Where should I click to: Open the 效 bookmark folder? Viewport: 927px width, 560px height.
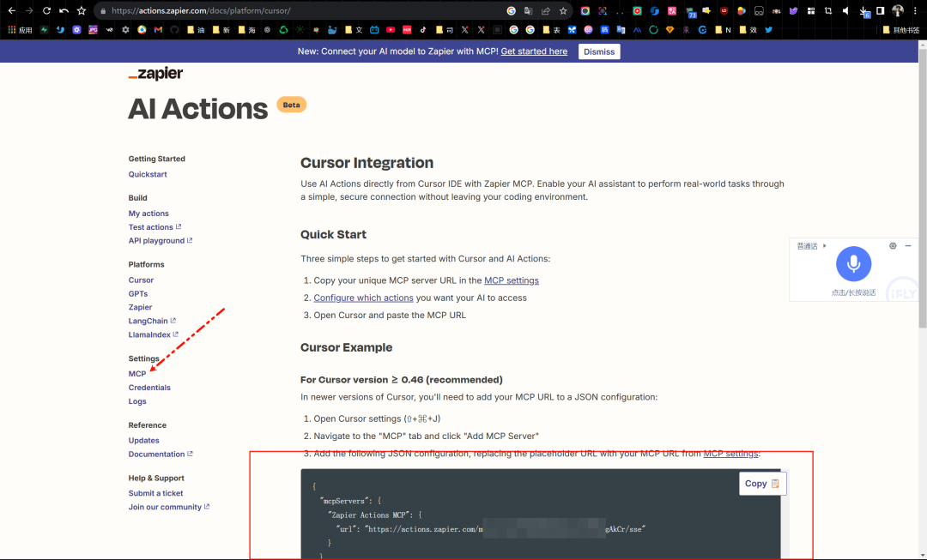pos(748,29)
